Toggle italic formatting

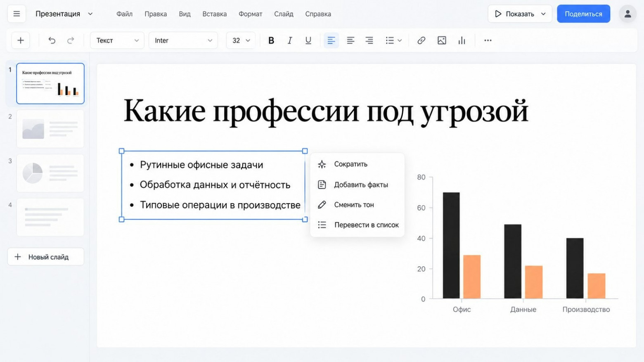(290, 40)
